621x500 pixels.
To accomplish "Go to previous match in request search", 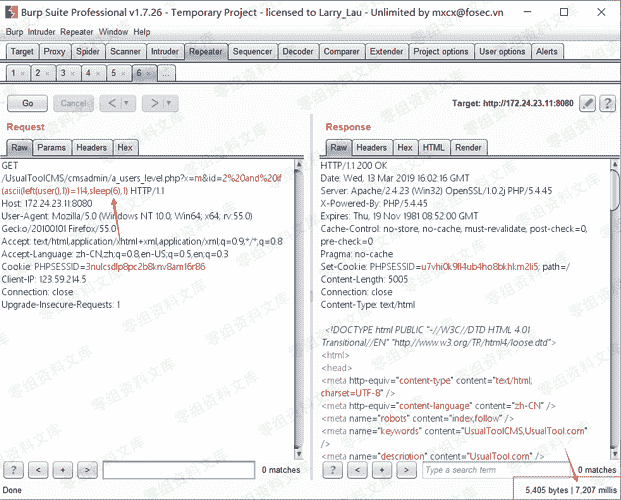I will coord(39,469).
